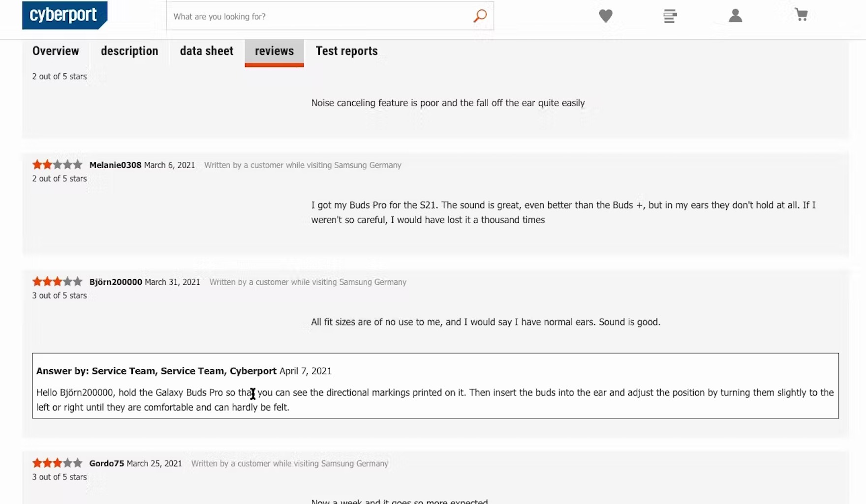Click Melanie0308's Buds Pro review text
This screenshot has width=866, height=504.
coord(563,212)
